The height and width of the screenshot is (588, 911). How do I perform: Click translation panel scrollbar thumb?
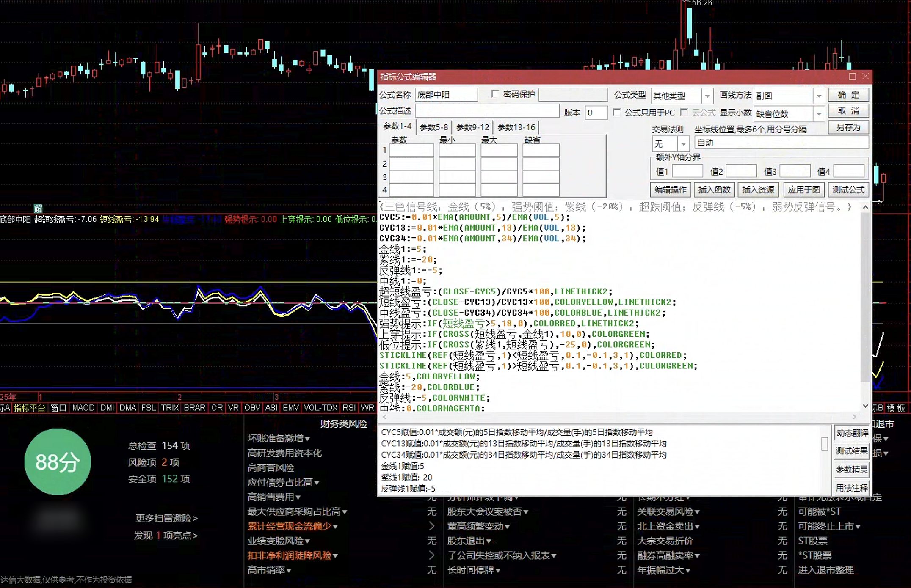pyautogui.click(x=824, y=443)
